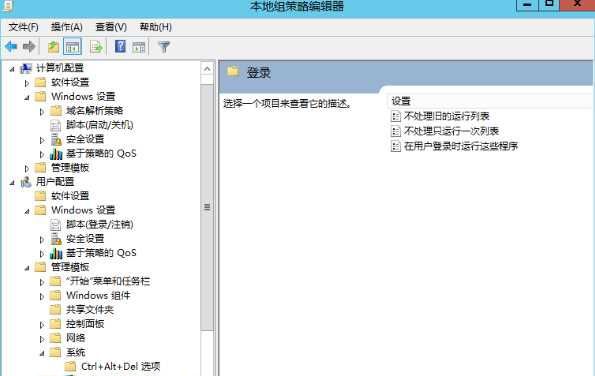This screenshot has height=376, width=595.
Task: Open the 操作(A) menu
Action: click(67, 27)
